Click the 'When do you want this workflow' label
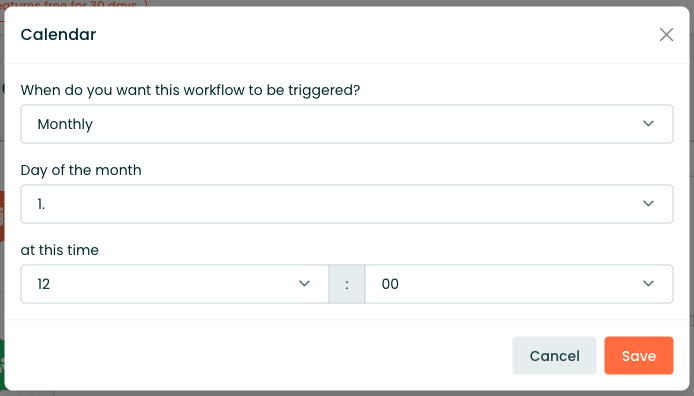Screen dimensions: 694x396 coord(190,90)
